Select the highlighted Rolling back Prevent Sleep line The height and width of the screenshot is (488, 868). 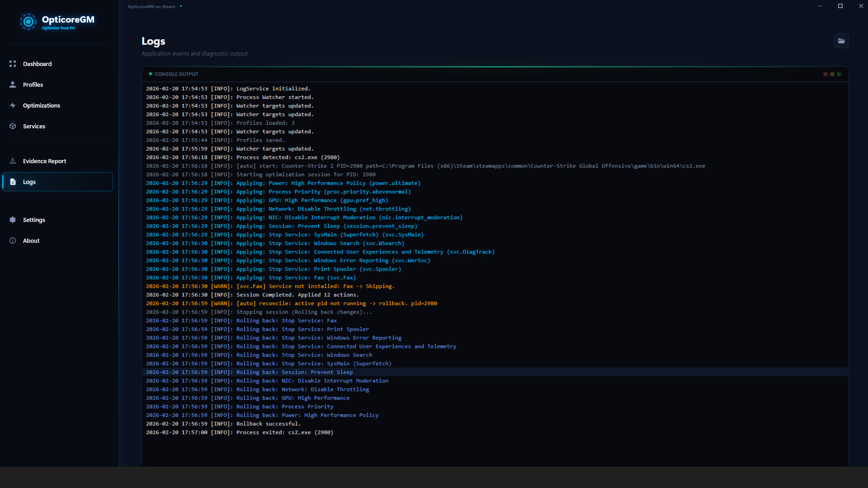[x=295, y=372]
